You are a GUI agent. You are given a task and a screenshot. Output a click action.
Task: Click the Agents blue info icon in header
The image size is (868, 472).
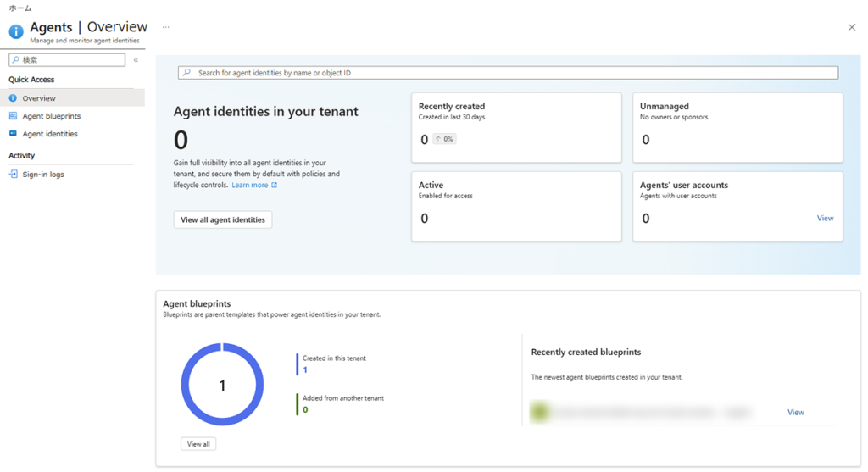(16, 32)
